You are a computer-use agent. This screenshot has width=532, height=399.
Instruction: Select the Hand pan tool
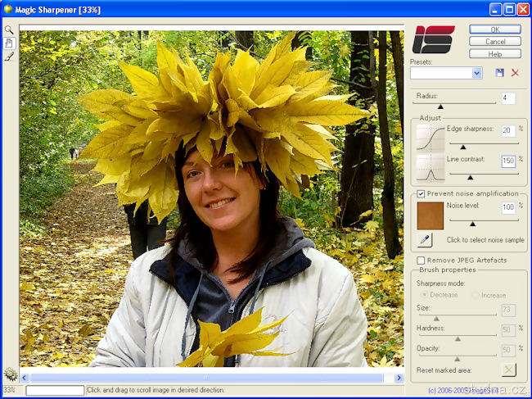[x=9, y=43]
